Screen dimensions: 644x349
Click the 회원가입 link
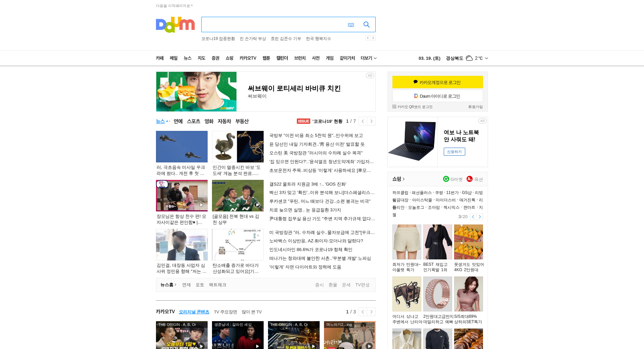(475, 107)
